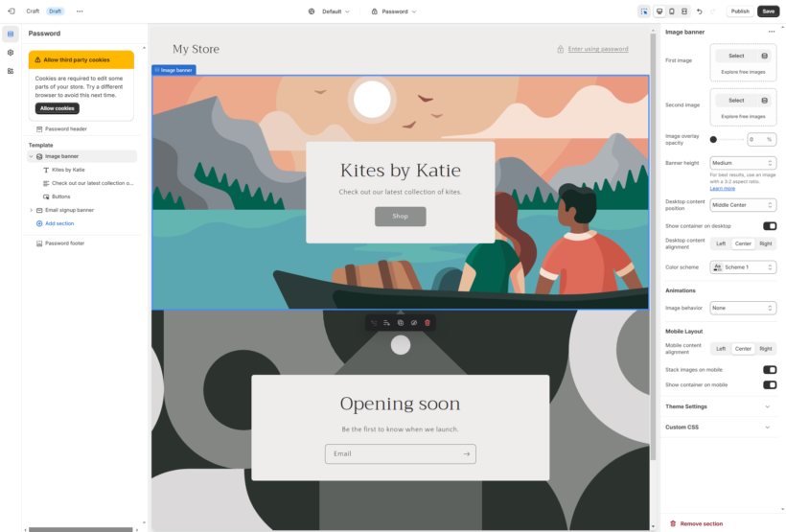The width and height of the screenshot is (786, 532).
Task: Click Remove section at panel bottom
Action: [x=696, y=523]
